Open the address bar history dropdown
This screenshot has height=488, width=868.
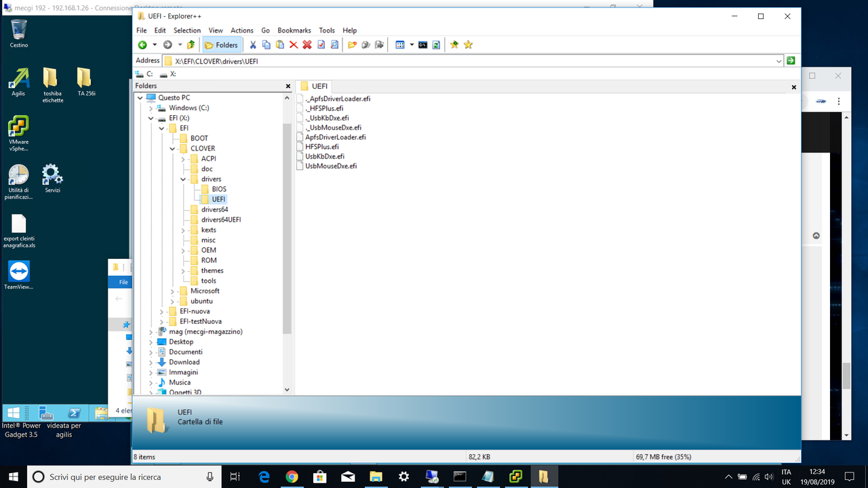[778, 61]
